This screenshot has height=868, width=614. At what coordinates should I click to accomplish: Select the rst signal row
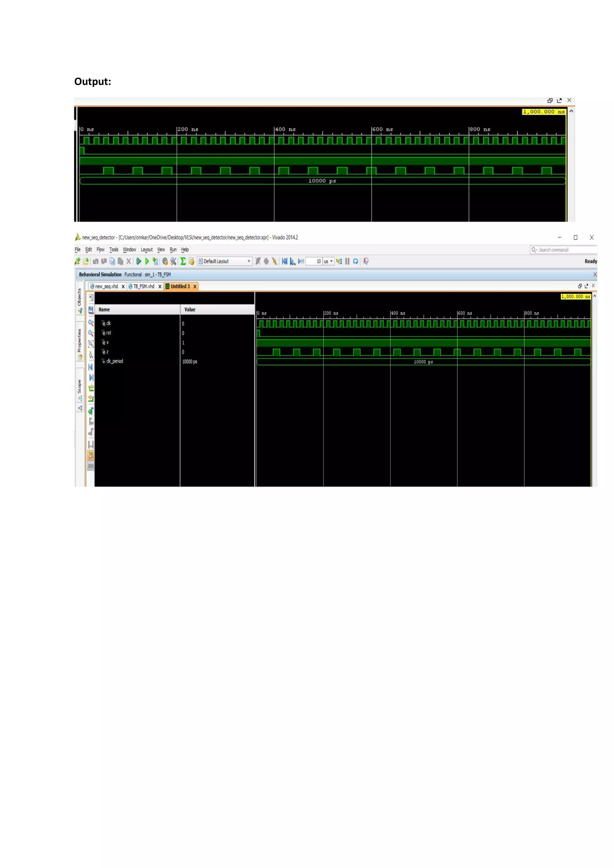click(175, 333)
